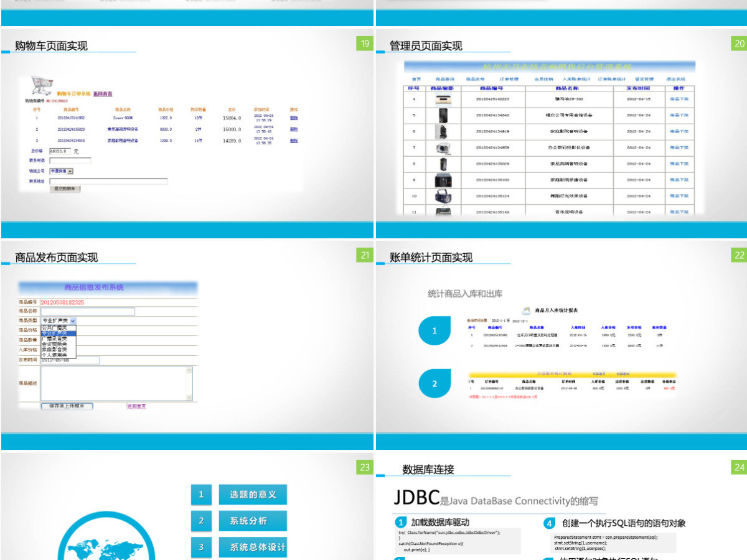This screenshot has height=560, width=747.
Task: Click the slide number 19 badge
Action: point(364,44)
